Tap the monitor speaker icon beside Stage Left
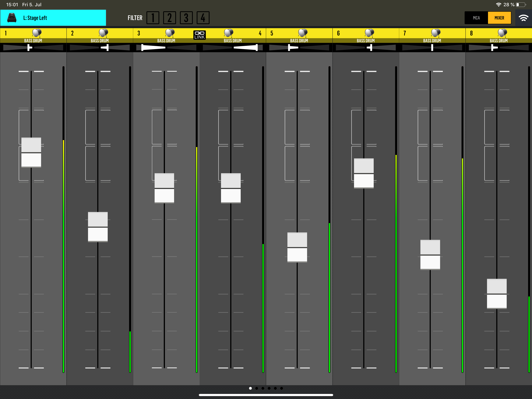532x399 pixels. [x=11, y=18]
